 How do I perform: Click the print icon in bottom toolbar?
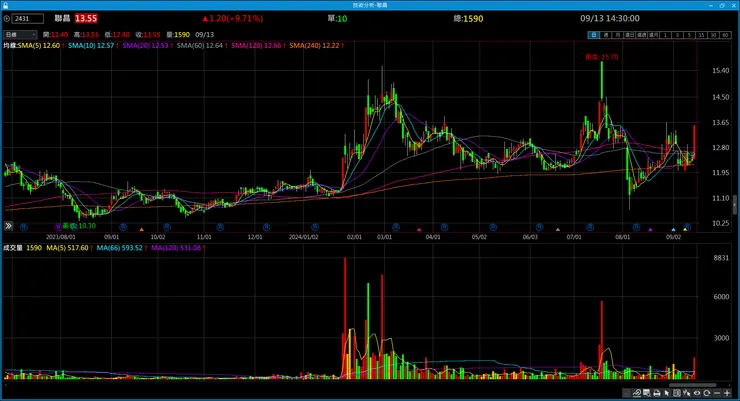click(x=656, y=393)
